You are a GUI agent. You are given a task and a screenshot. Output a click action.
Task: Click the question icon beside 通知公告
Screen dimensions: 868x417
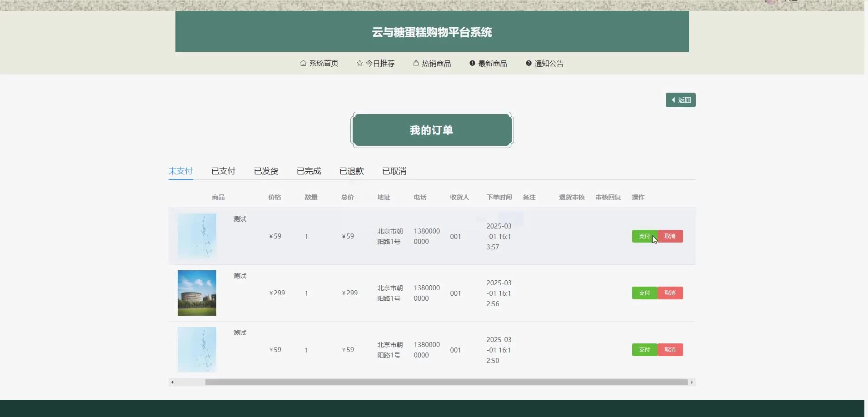(529, 63)
